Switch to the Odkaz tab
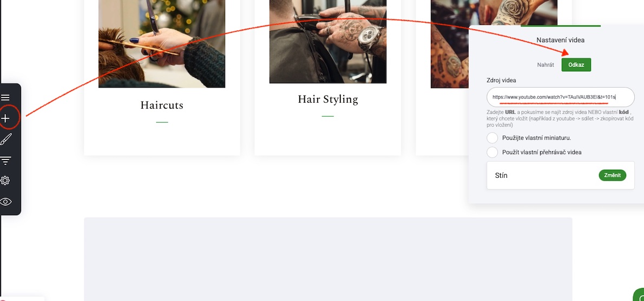Viewport: 644px width, 301px height. pyautogui.click(x=576, y=65)
